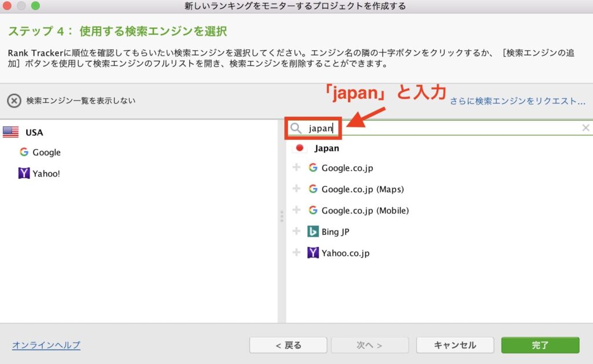Screen dimensions: 593x364
Task: Select Yahoo! under the USA list
Action: click(46, 173)
